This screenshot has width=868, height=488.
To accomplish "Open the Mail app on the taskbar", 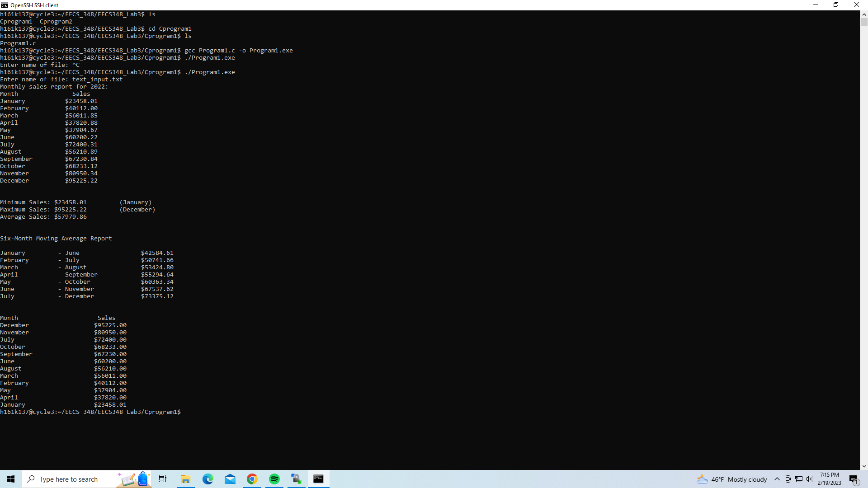I will coord(230,479).
